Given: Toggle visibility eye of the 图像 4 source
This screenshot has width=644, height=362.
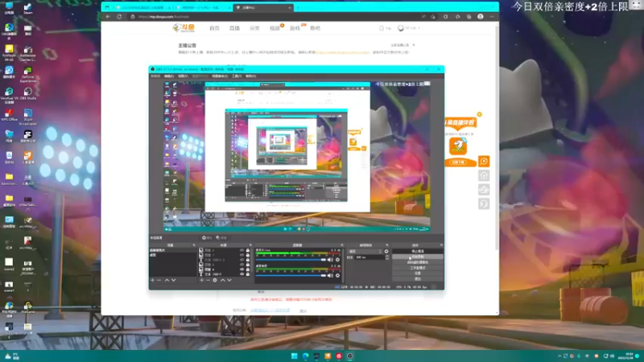Looking at the screenshot, I should tap(242, 269).
